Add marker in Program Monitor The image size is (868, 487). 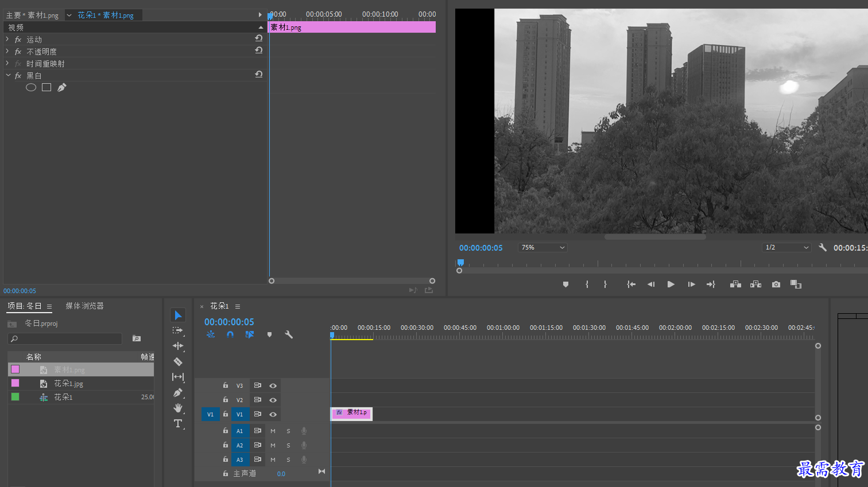(x=565, y=285)
